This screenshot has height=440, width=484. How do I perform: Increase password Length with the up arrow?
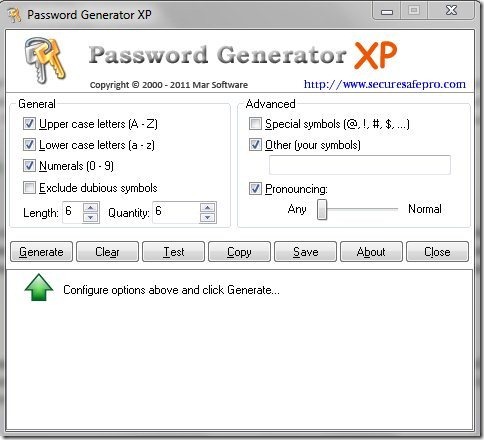tap(91, 208)
